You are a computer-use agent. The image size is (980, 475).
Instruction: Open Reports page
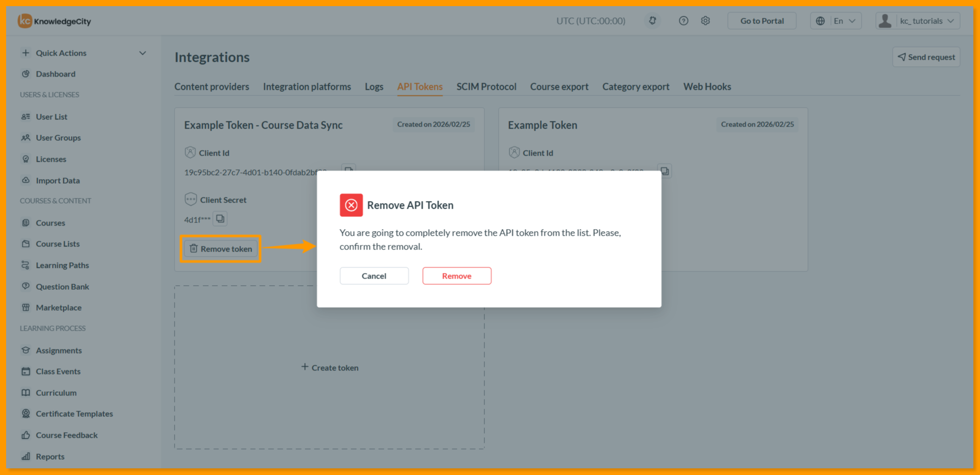pos(50,457)
